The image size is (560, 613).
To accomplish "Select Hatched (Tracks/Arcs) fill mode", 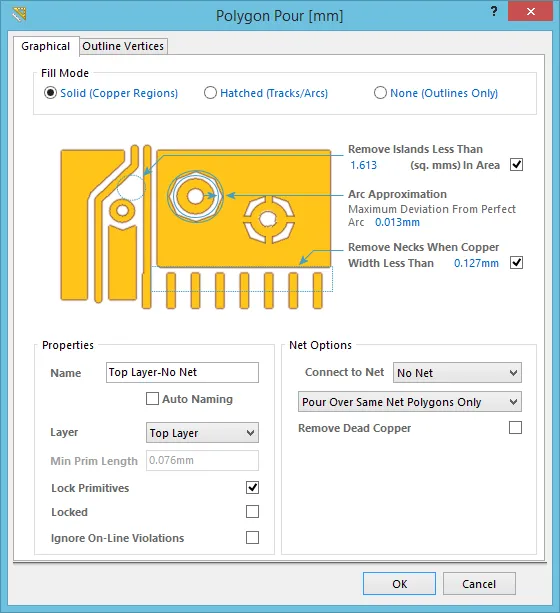I will tap(210, 93).
